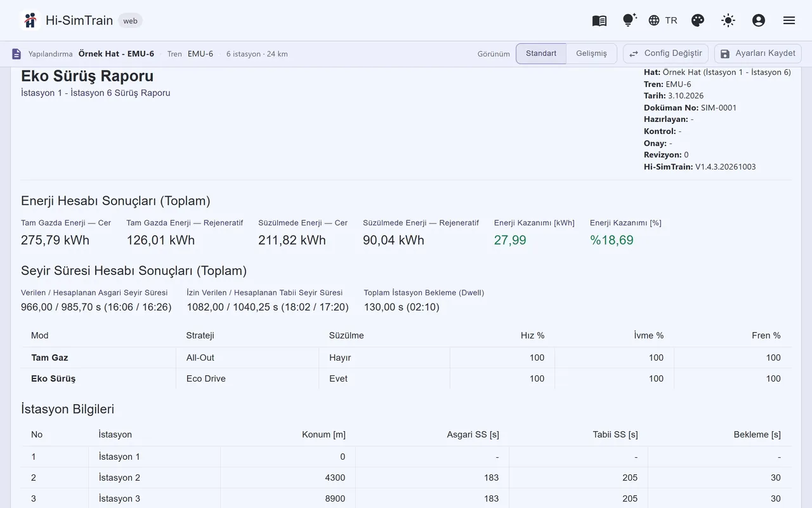Click the Tabii SS [s] column header
The image size is (812, 508).
(615, 434)
